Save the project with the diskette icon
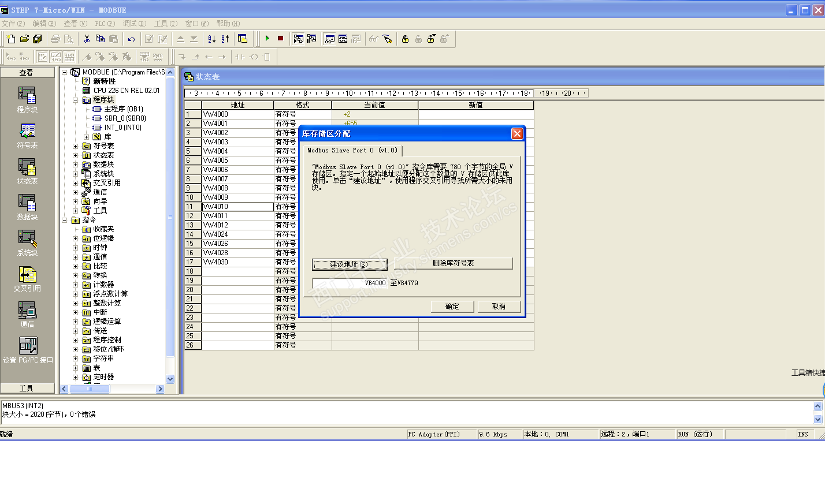 38,39
